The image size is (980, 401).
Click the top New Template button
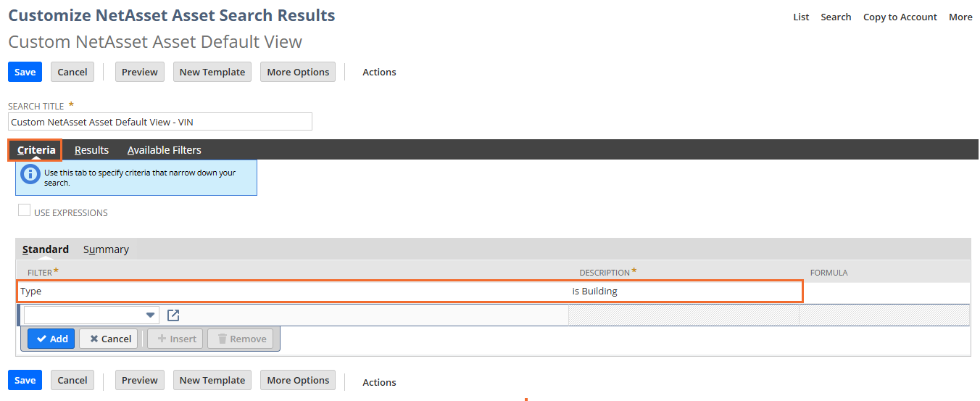(212, 72)
